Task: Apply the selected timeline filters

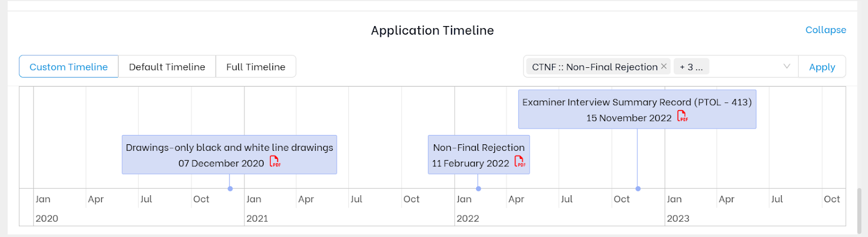Action: [822, 67]
